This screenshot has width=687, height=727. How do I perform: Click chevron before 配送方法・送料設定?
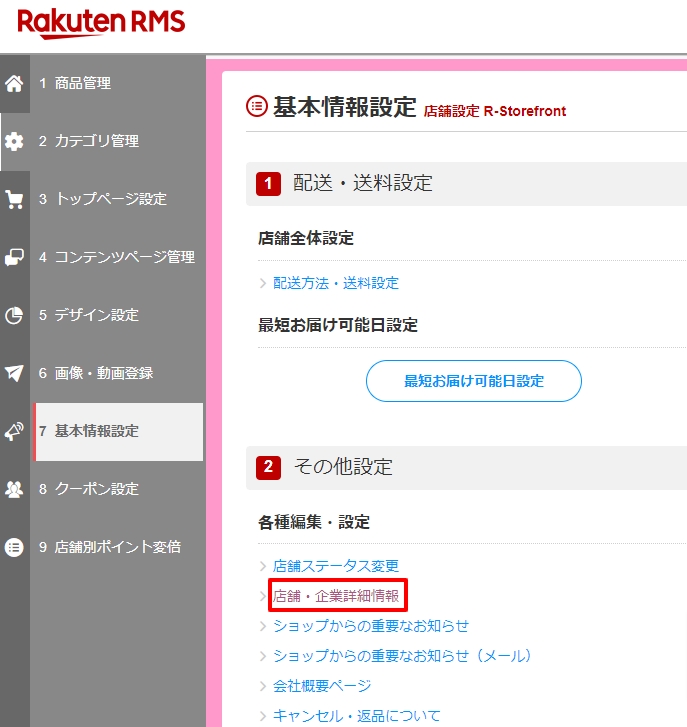coord(263,283)
